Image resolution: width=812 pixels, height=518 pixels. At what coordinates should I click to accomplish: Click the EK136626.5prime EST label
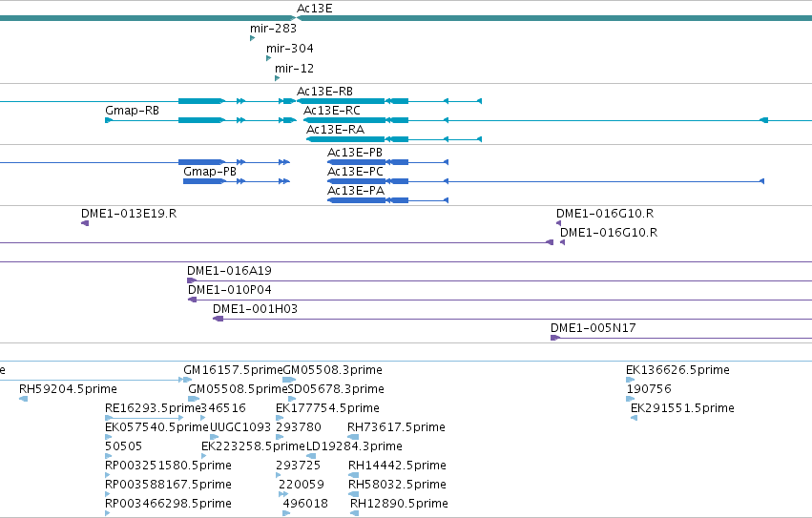[x=677, y=370]
